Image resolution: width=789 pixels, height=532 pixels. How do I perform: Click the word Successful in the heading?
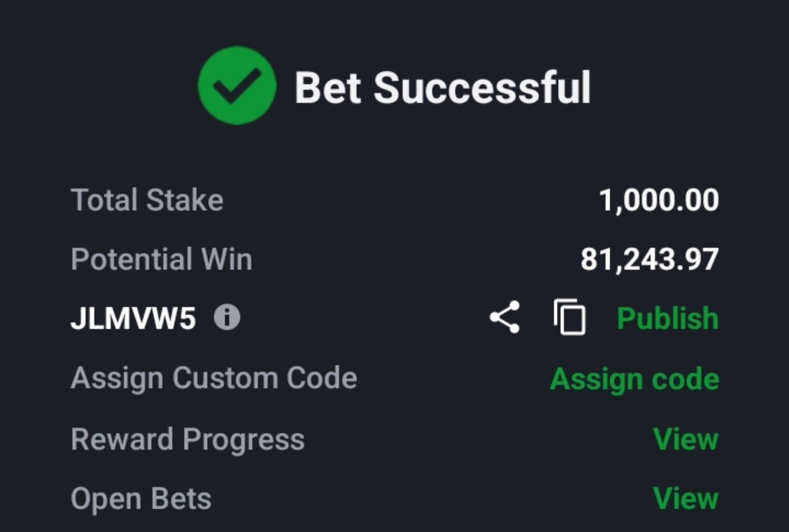tap(483, 87)
